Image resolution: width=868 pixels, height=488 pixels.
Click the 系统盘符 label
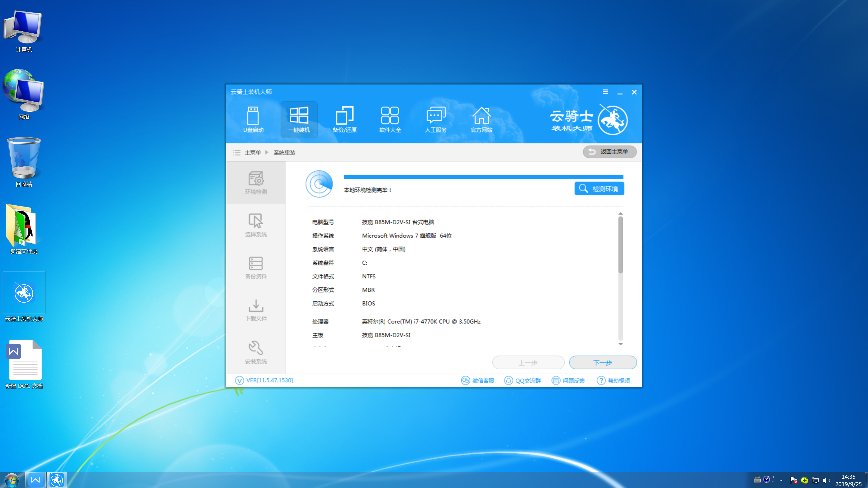pos(323,263)
